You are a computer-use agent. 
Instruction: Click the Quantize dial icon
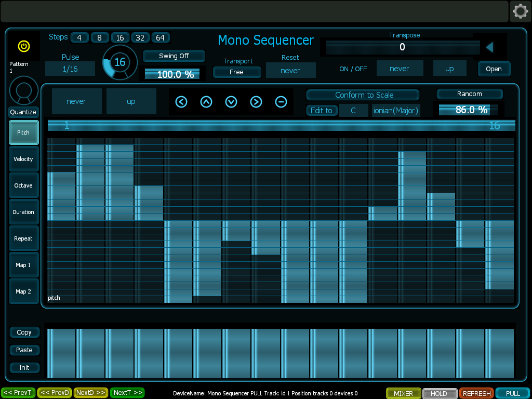point(23,91)
